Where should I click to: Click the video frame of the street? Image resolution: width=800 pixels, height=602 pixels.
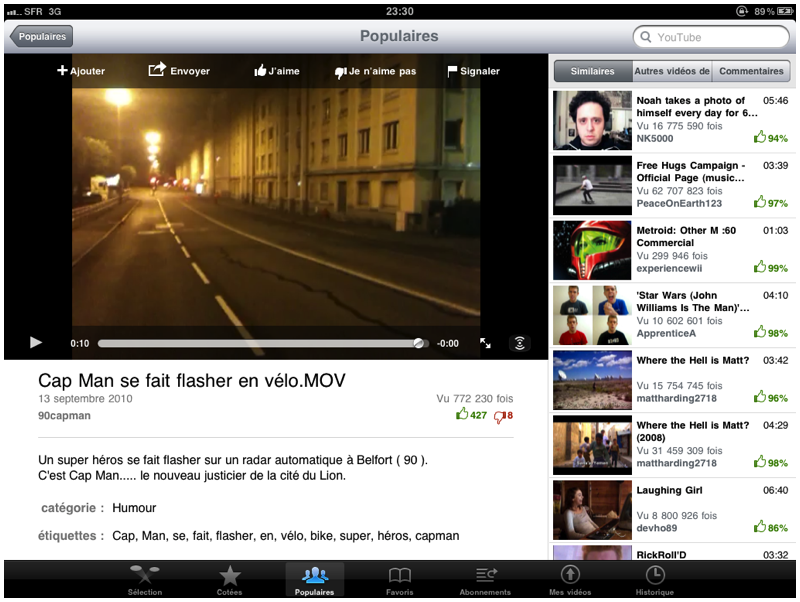coord(276,207)
